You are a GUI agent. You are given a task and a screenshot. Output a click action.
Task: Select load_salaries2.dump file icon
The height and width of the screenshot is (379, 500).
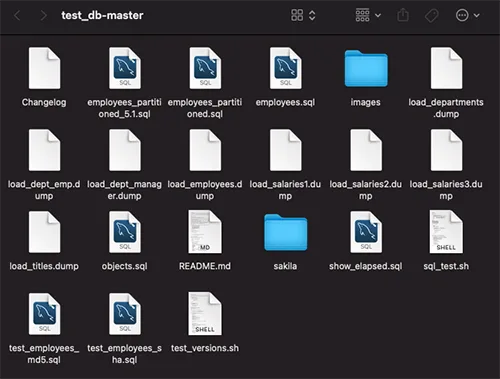tap(366, 150)
